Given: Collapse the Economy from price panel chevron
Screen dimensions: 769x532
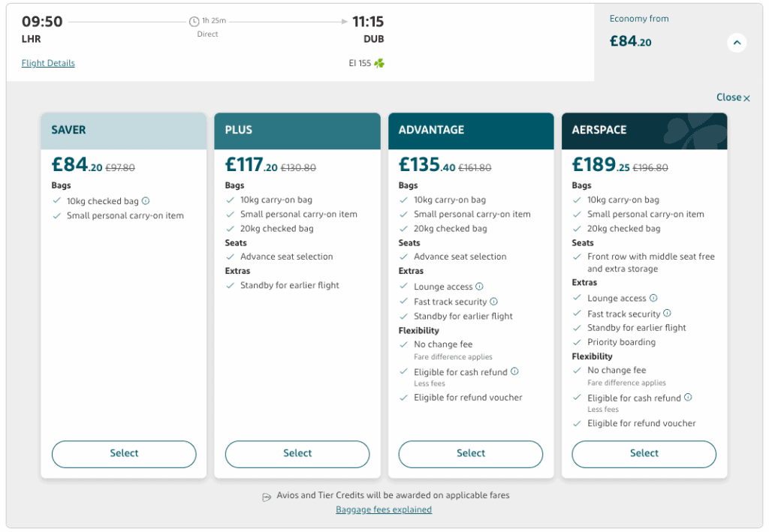Looking at the screenshot, I should click(x=737, y=43).
